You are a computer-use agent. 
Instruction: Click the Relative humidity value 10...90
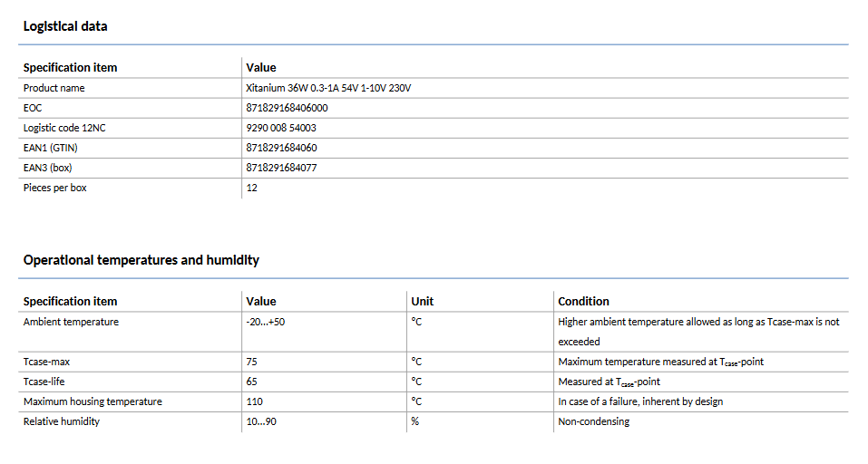tap(261, 421)
